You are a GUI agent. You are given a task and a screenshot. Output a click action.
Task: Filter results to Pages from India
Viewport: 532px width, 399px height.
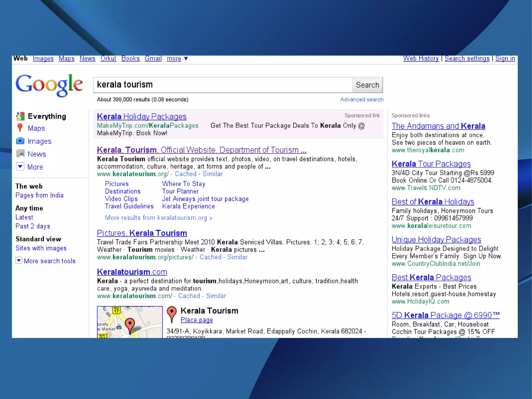(x=39, y=195)
